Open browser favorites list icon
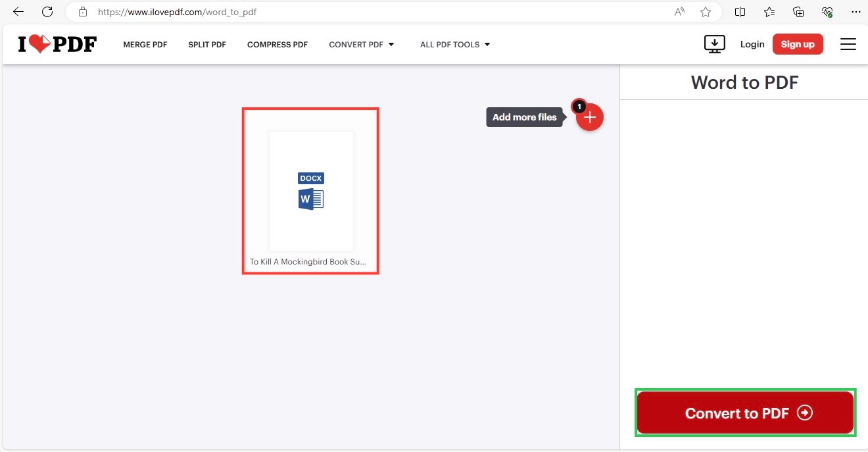 click(769, 12)
